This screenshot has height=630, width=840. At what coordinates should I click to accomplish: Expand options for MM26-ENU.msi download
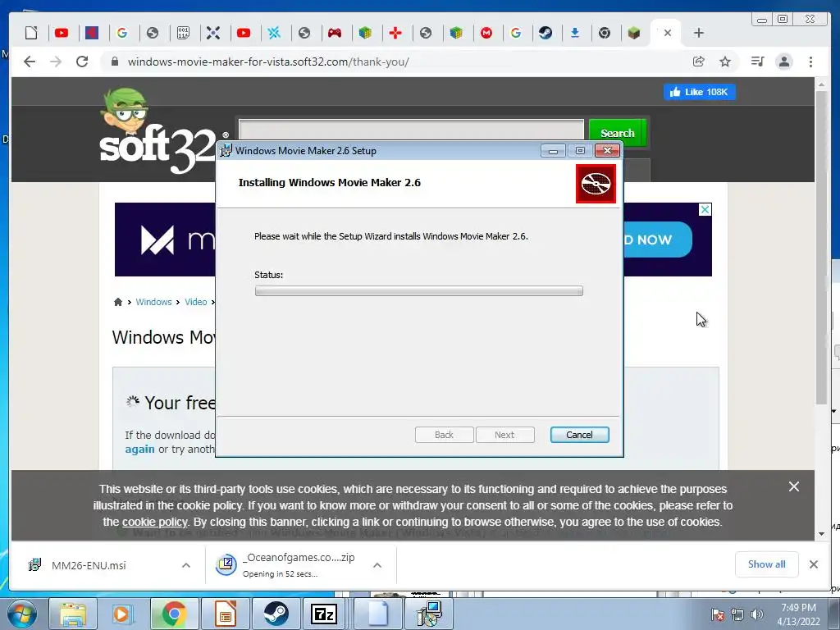pyautogui.click(x=186, y=565)
